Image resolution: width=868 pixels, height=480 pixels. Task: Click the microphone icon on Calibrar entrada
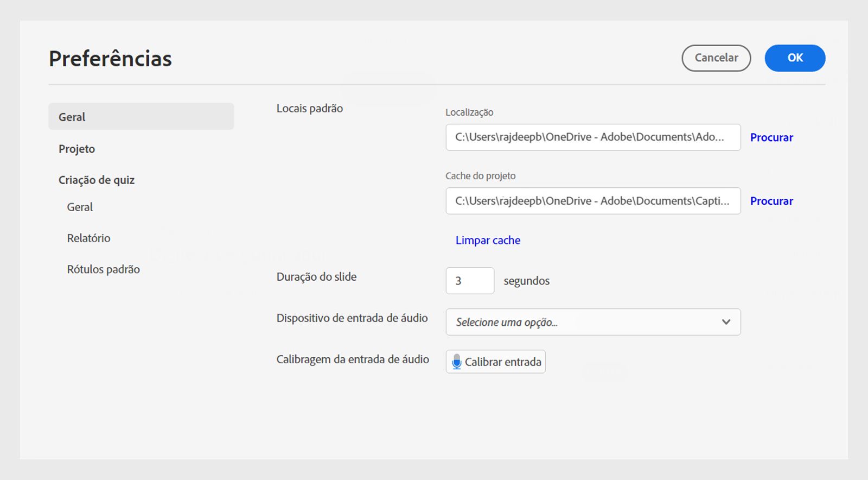click(457, 362)
